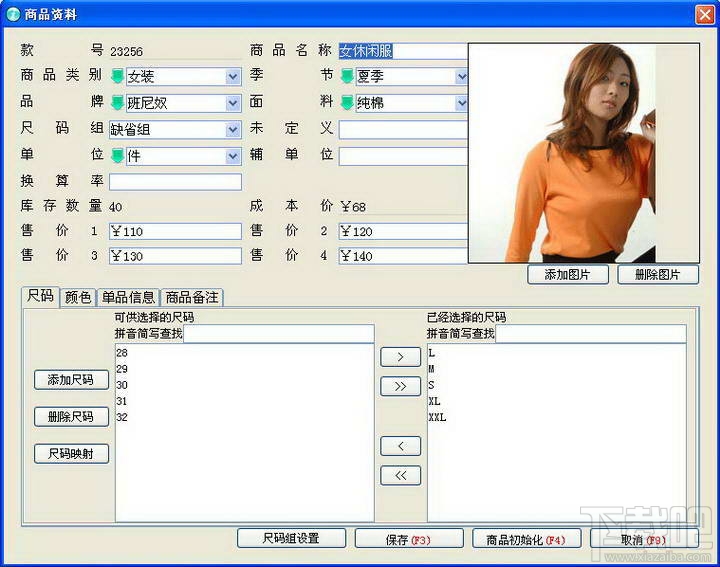Click the green arrow icon beside 面料
This screenshot has width=720, height=567.
[347, 103]
